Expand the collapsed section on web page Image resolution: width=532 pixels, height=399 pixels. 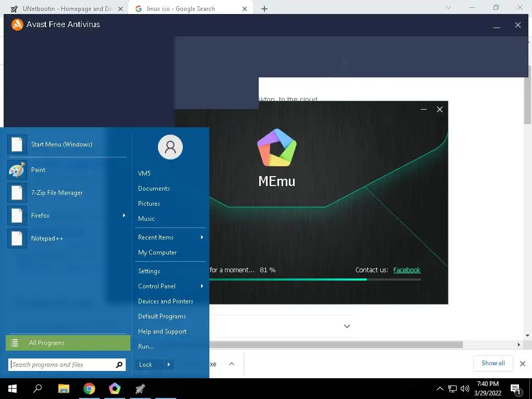[x=347, y=326]
